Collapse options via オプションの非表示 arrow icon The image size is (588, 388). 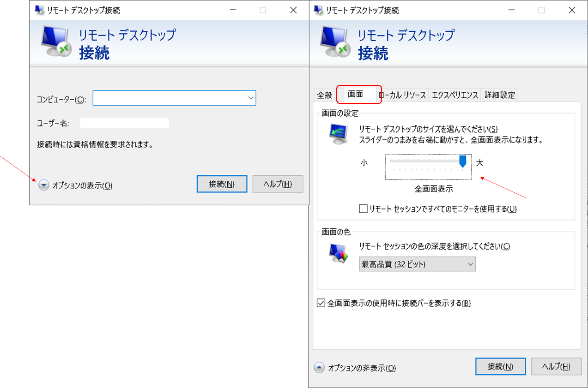tap(319, 368)
